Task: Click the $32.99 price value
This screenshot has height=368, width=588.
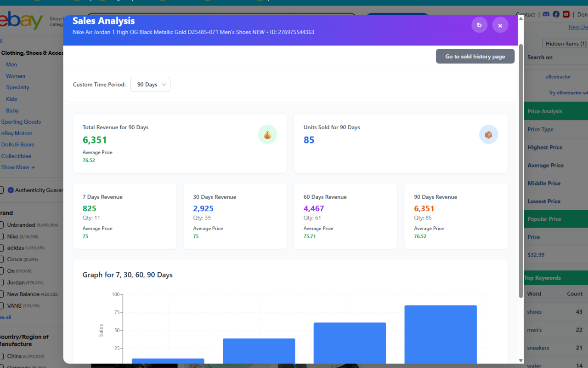Action: [536, 255]
